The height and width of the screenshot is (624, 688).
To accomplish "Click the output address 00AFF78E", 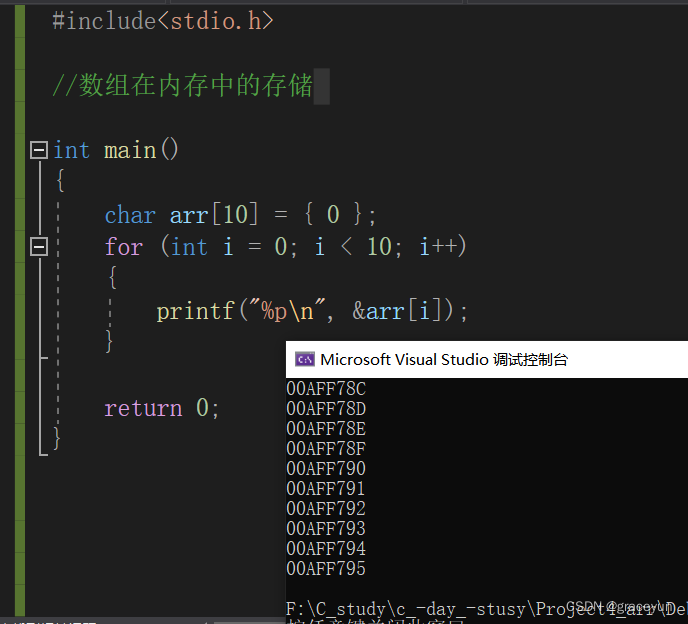I will point(326,429).
